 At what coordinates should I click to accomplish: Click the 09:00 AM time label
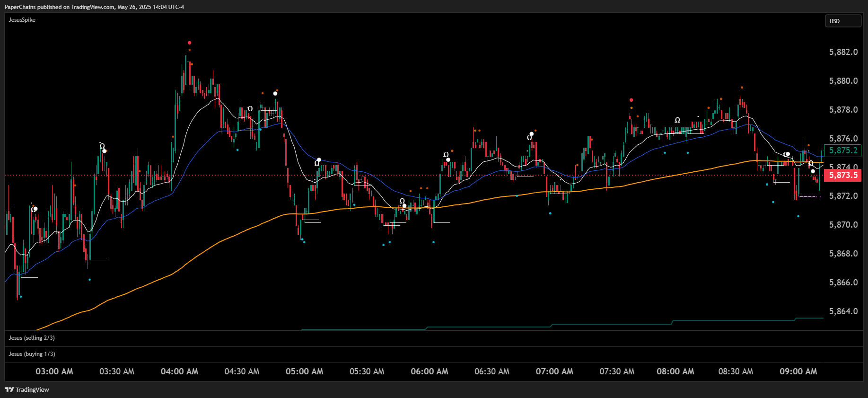[x=798, y=371]
